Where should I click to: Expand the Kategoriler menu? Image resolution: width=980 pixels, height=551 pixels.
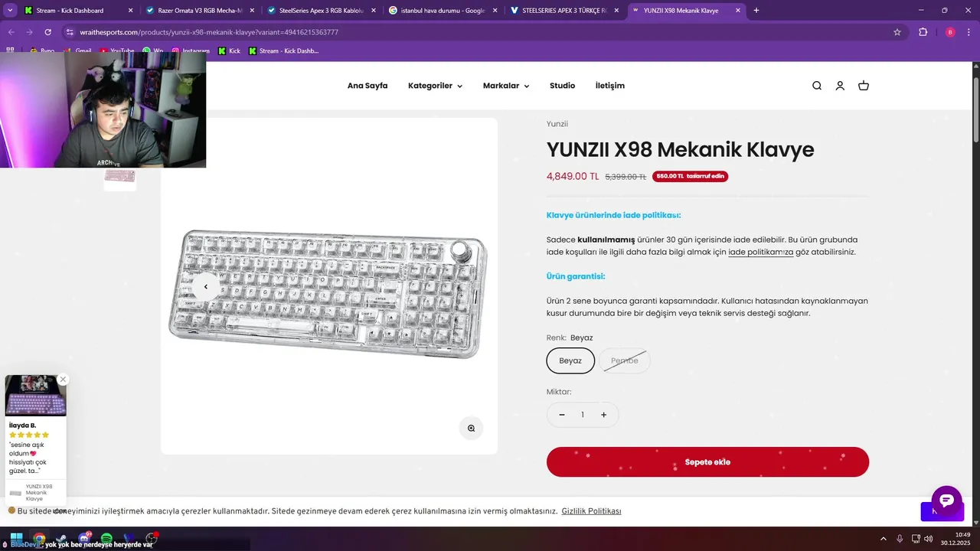pyautogui.click(x=435, y=86)
